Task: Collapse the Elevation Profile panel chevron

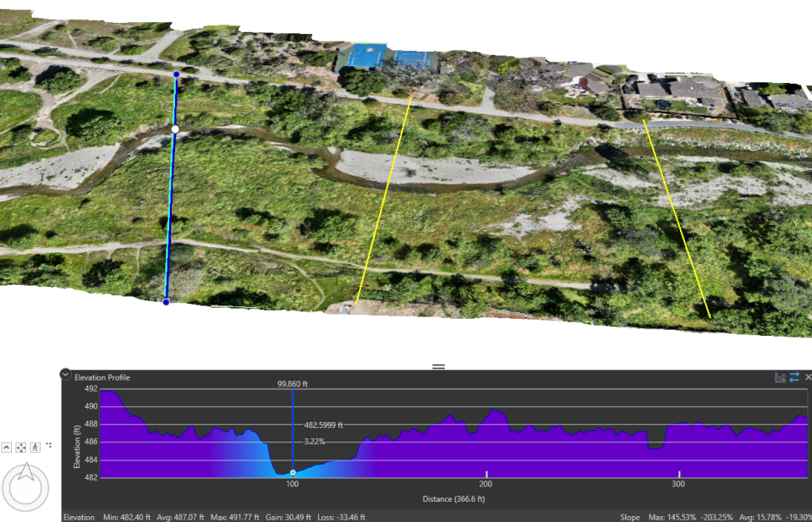Action: tap(65, 374)
